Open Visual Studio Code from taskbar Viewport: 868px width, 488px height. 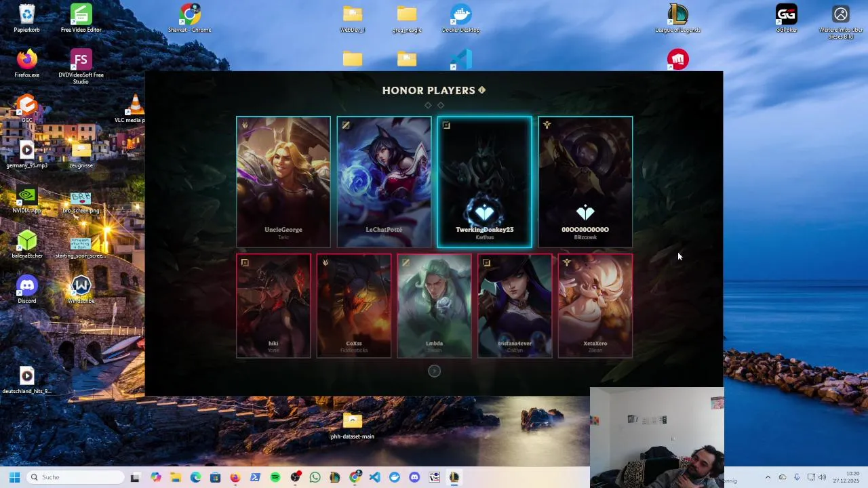(374, 477)
